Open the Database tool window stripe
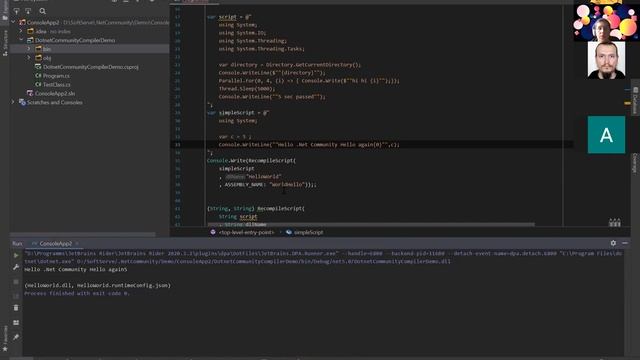 [x=635, y=100]
